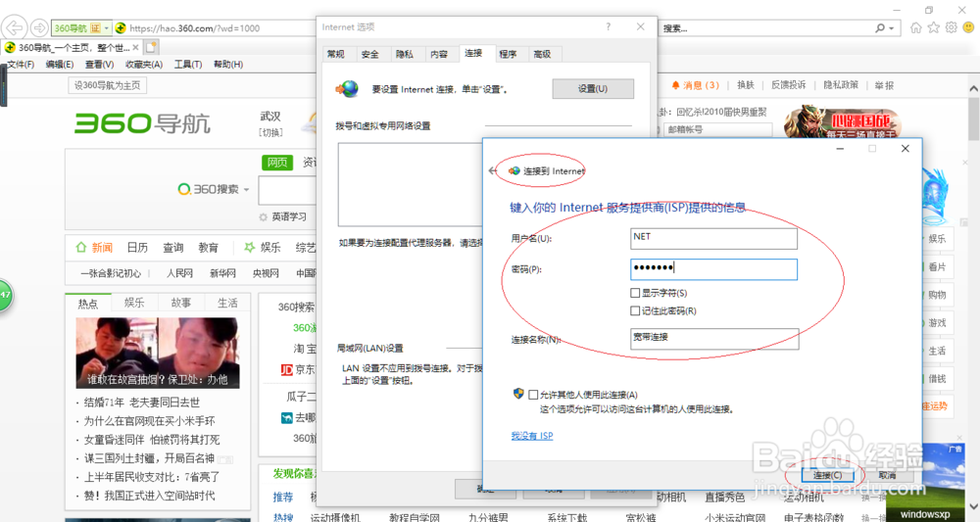Viewport: 980px width, 522px height.
Task: Click the 我没有 ISP link
Action: pos(532,436)
